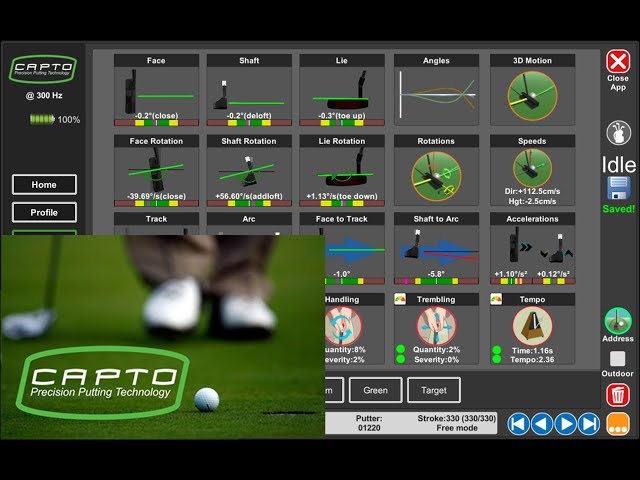Click the Trembling Severity:0% value
Viewport: 640px width, 480px height.
pos(436,360)
